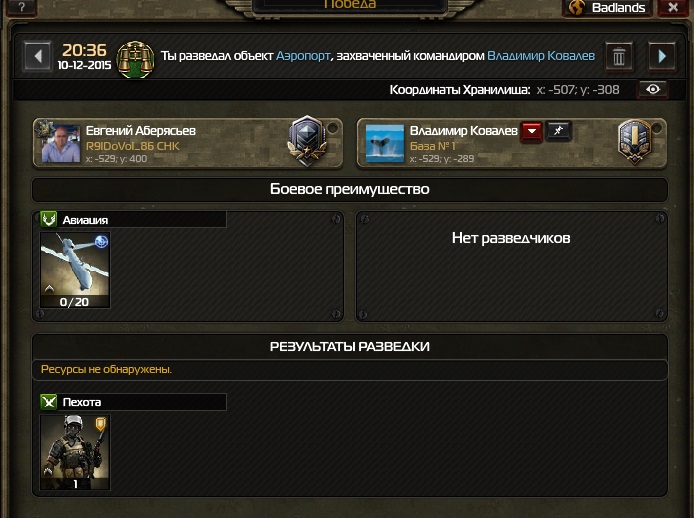Image resolution: width=694 pixels, height=518 pixels.
Task: Click the whale tail avatar of Владимир Ковалев
Action: (x=385, y=143)
